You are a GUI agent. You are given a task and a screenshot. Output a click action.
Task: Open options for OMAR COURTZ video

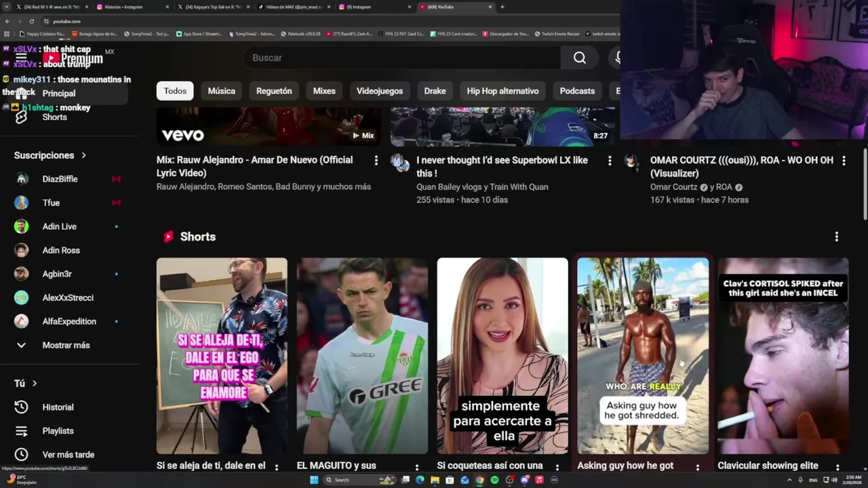(844, 161)
